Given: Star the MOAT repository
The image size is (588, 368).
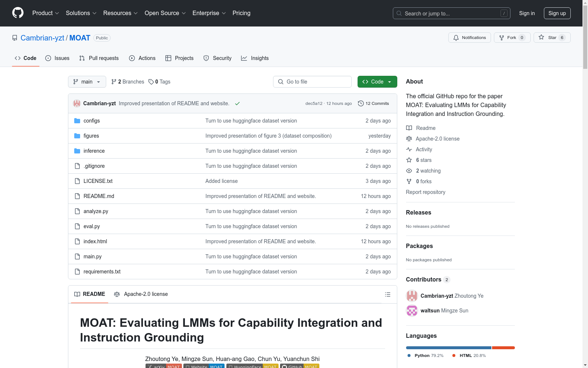Looking at the screenshot, I should 552,38.
